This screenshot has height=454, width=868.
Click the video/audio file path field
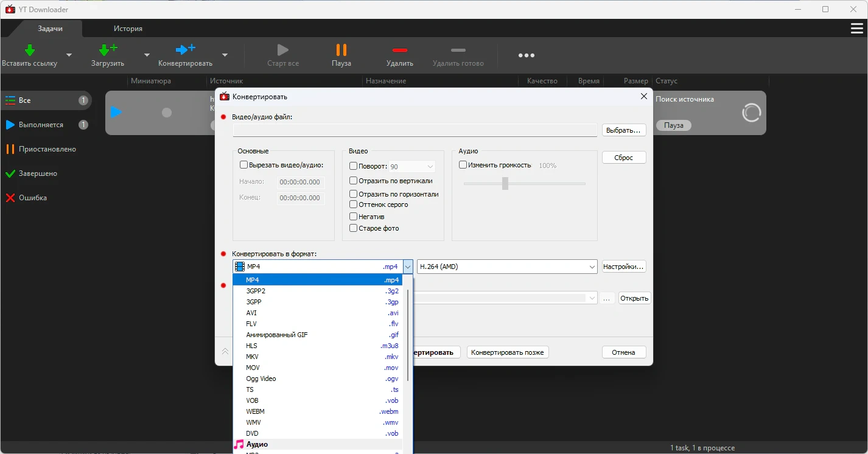click(415, 130)
